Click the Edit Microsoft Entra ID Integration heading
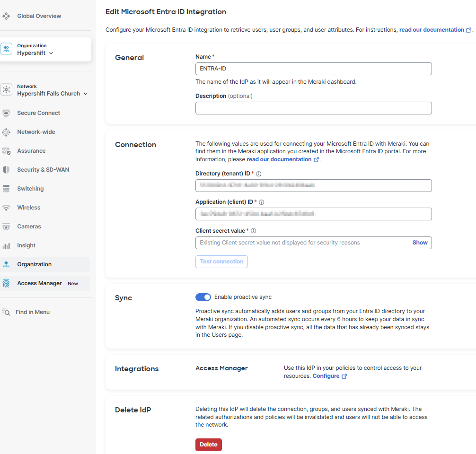The height and width of the screenshot is (454, 476). [166, 12]
